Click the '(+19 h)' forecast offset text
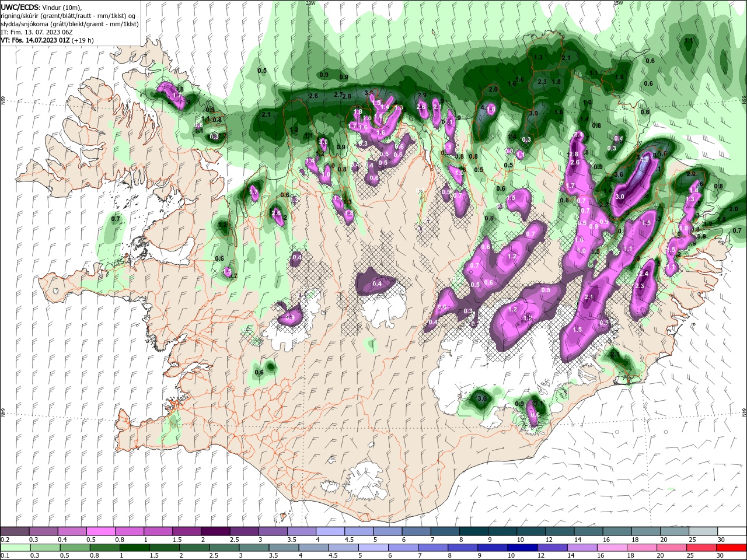Viewport: 747px width, 560px height. tap(83, 40)
